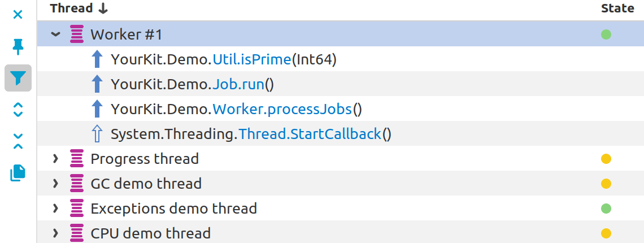
Task: Open the Util.isPrime method link
Action: 252,59
